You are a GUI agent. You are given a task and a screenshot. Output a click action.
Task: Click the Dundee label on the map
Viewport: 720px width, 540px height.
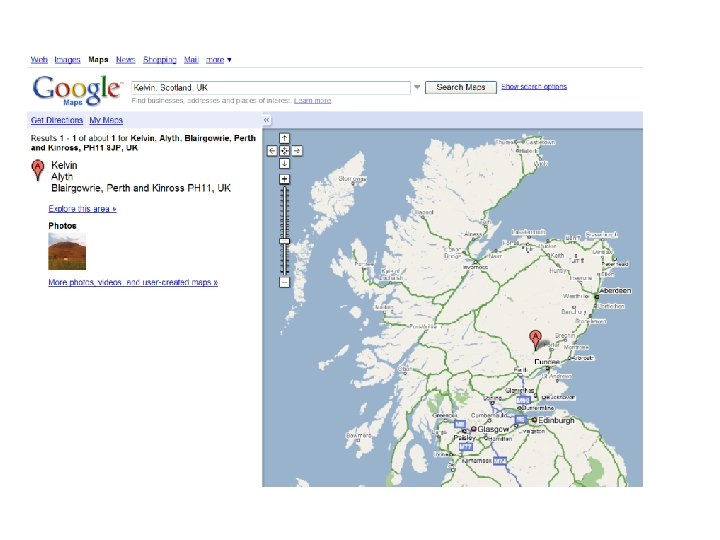[547, 362]
